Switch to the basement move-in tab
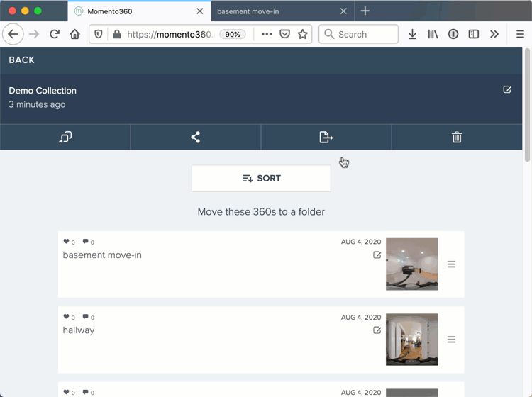Image resolution: width=532 pixels, height=397 pixels. coord(282,11)
